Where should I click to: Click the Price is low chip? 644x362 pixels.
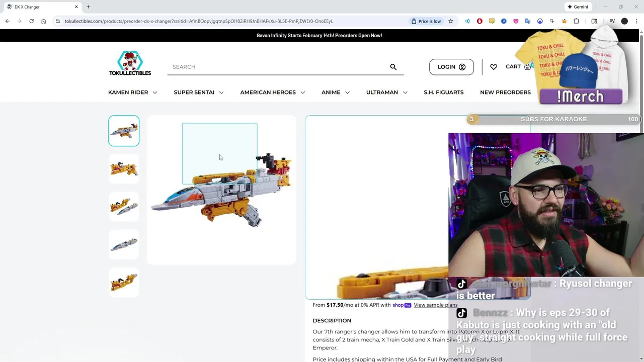[426, 21]
